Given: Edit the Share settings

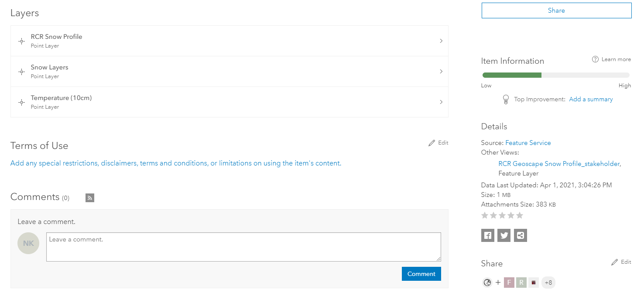Looking at the screenshot, I should 621,262.
